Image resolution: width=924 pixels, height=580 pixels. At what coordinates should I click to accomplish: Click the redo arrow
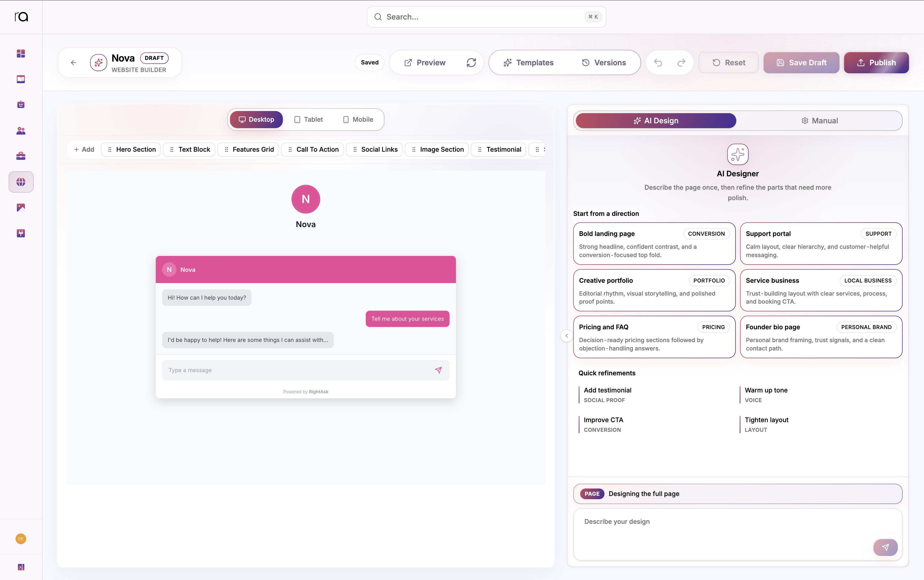click(682, 63)
